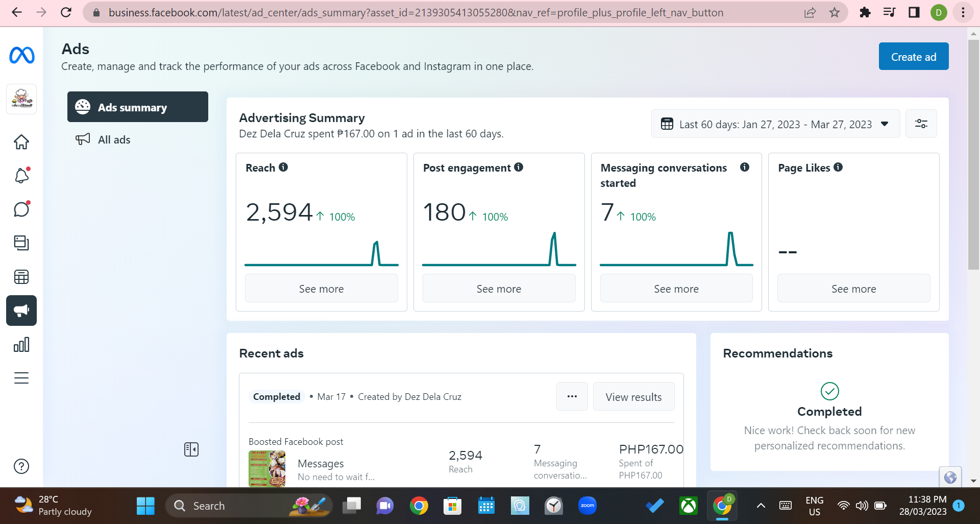This screenshot has height=524, width=980.
Task: Click the Reach value 2,594 in the summary card
Action: [279, 212]
